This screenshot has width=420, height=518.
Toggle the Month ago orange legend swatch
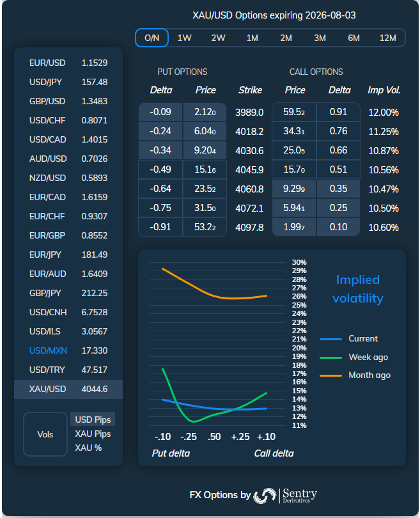331,375
